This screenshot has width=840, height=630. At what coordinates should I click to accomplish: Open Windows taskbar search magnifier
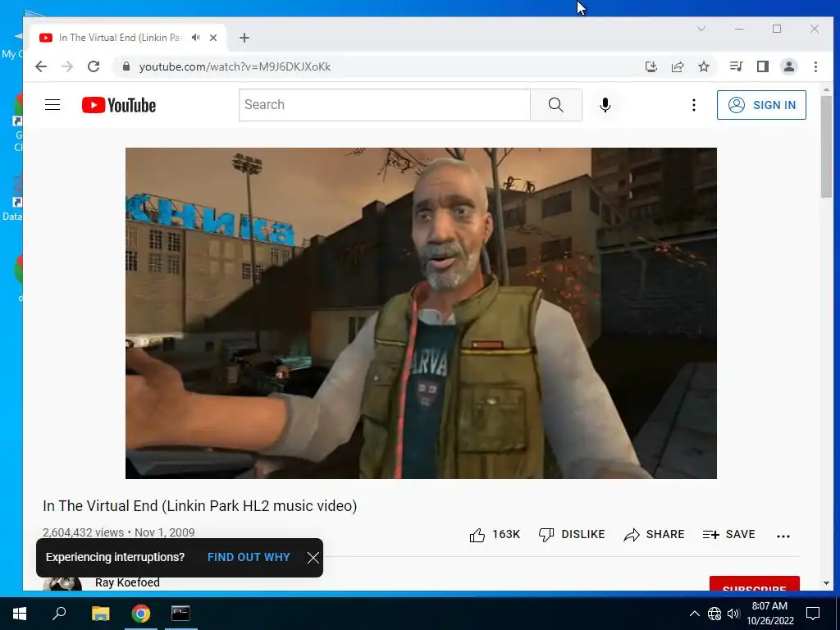tap(59, 614)
